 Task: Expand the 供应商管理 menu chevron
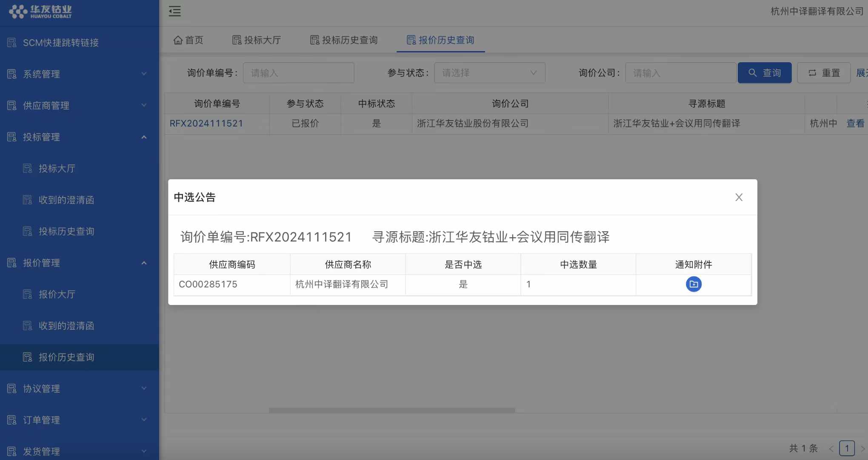(x=144, y=105)
